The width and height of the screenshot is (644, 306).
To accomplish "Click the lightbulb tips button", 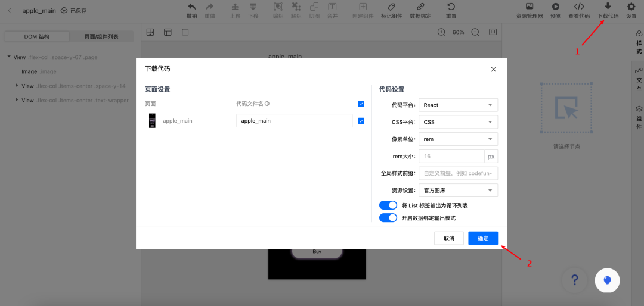I will pyautogui.click(x=607, y=280).
